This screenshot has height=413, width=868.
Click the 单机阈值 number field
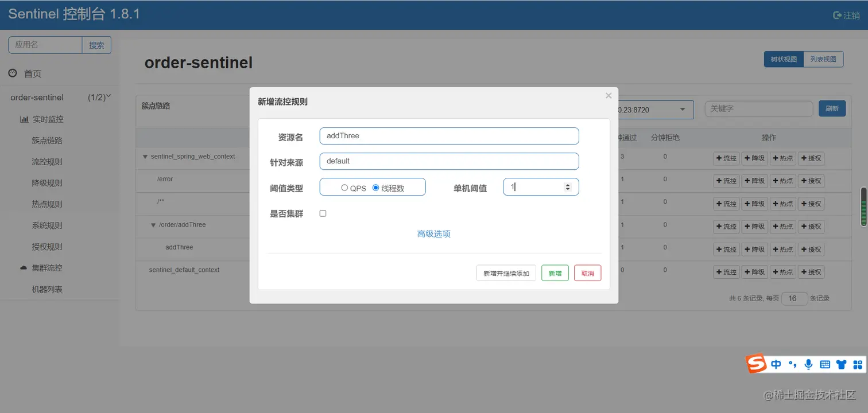pyautogui.click(x=541, y=187)
